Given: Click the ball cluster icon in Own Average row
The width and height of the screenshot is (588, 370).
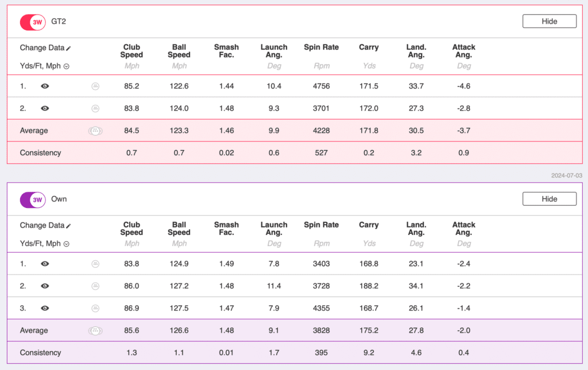Looking at the screenshot, I should tap(95, 331).
